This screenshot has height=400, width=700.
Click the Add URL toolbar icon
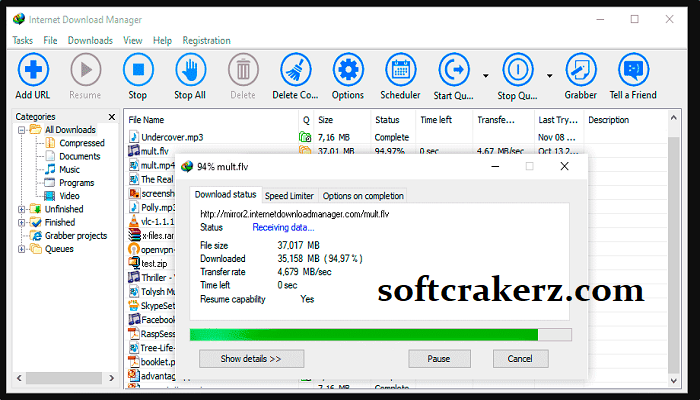(x=33, y=69)
